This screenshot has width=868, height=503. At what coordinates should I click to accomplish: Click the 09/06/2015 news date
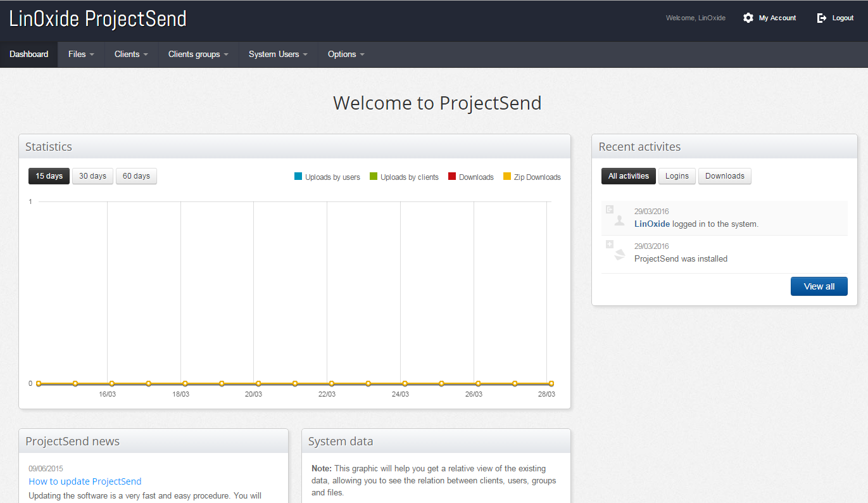point(46,469)
